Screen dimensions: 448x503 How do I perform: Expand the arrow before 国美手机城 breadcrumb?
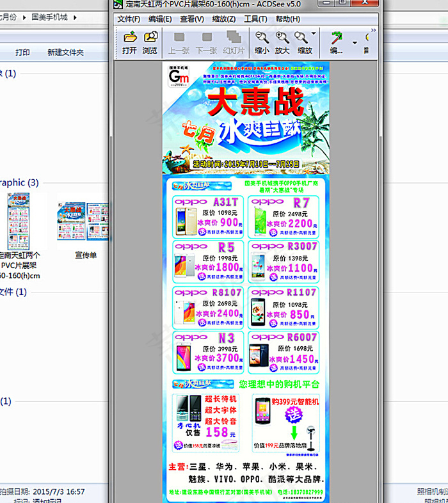(x=24, y=17)
